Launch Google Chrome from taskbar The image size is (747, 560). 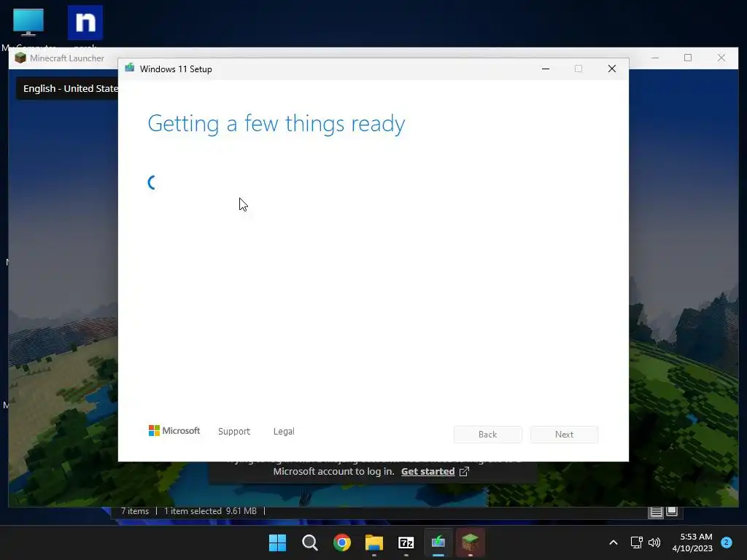click(x=342, y=542)
